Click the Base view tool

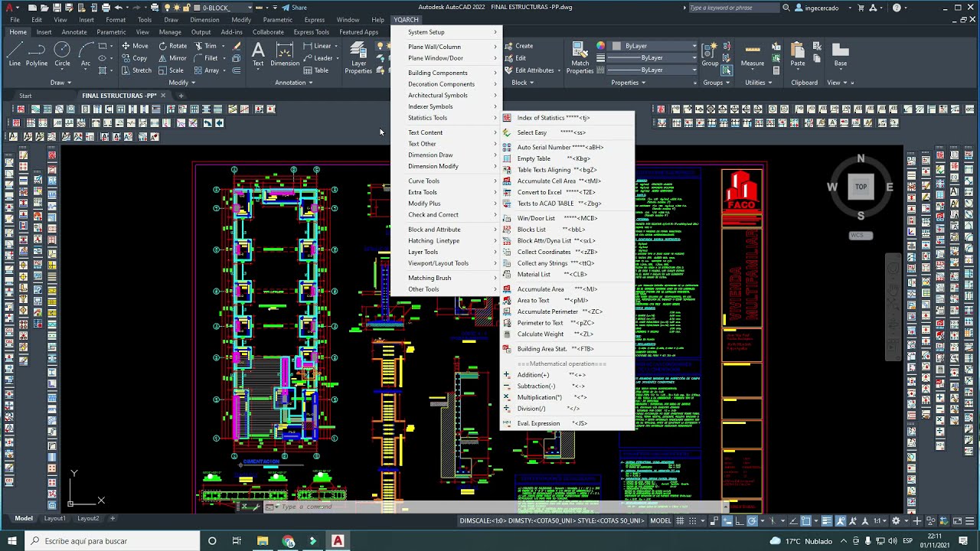[x=840, y=54]
